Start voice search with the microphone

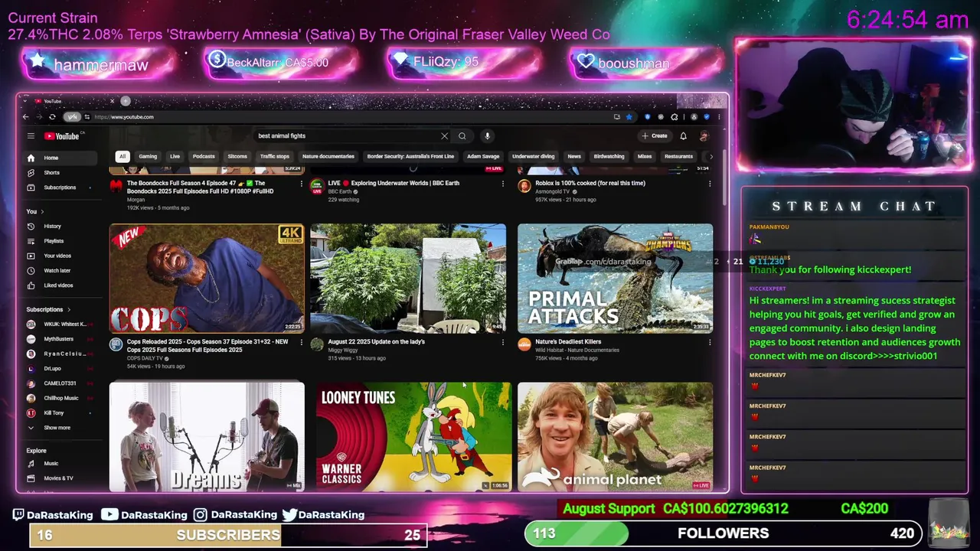point(487,136)
